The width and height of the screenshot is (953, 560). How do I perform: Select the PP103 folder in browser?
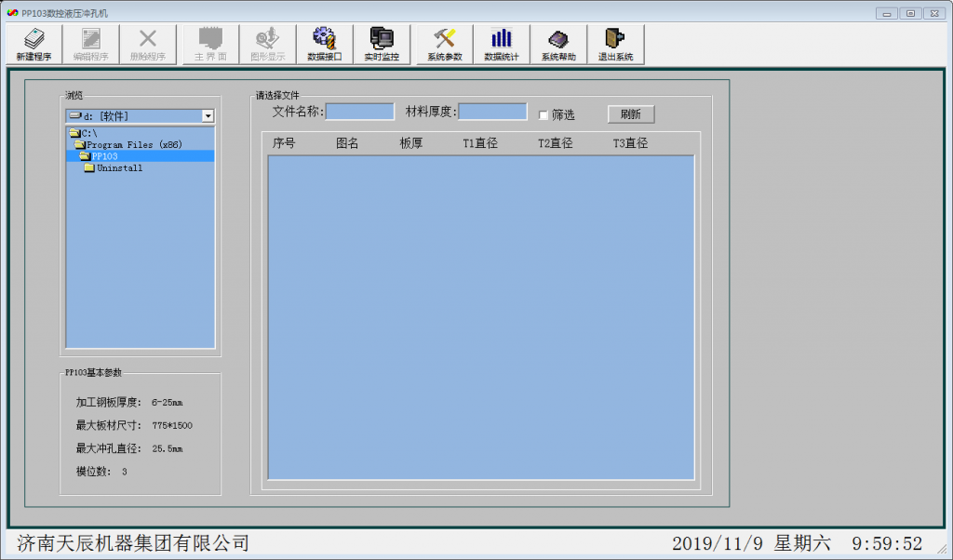(x=104, y=156)
